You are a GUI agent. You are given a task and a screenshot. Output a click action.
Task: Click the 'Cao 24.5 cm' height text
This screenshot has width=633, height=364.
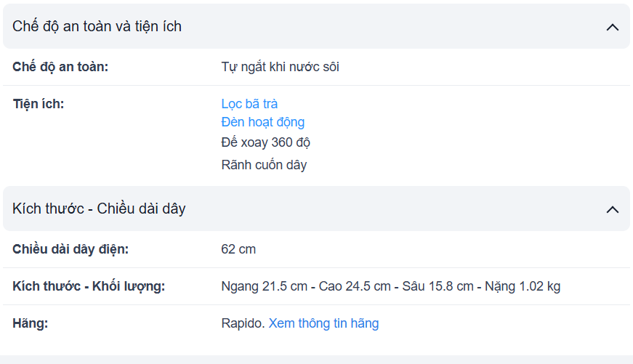coord(355,286)
